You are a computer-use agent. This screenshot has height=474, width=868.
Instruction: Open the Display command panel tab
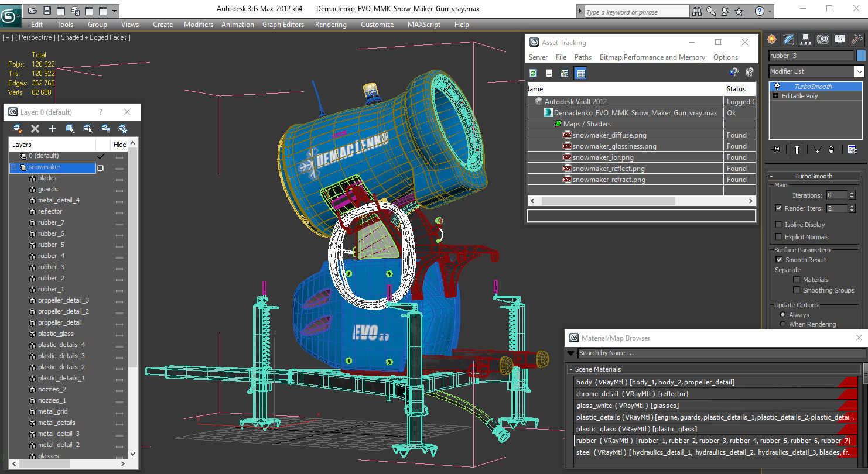click(x=840, y=39)
